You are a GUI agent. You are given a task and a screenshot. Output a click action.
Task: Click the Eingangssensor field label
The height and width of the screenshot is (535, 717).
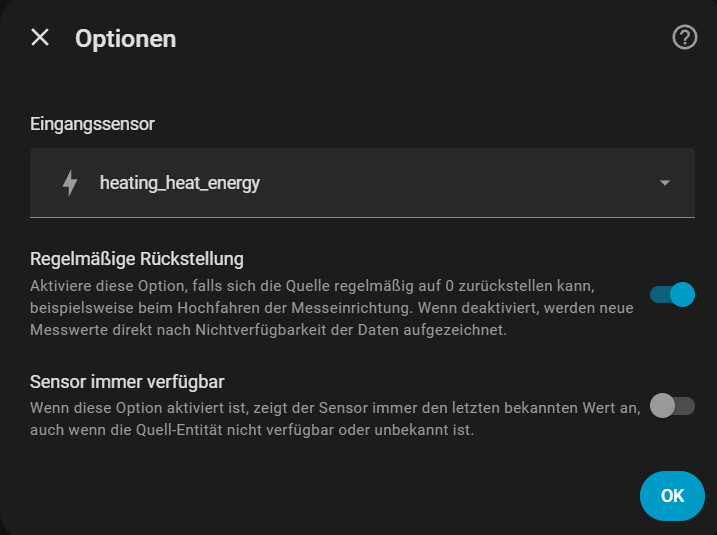click(92, 124)
